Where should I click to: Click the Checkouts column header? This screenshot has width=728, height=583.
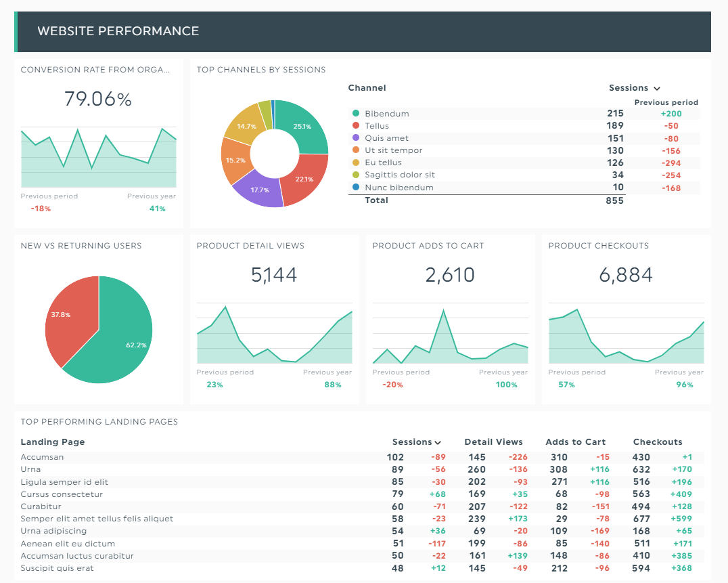click(658, 441)
